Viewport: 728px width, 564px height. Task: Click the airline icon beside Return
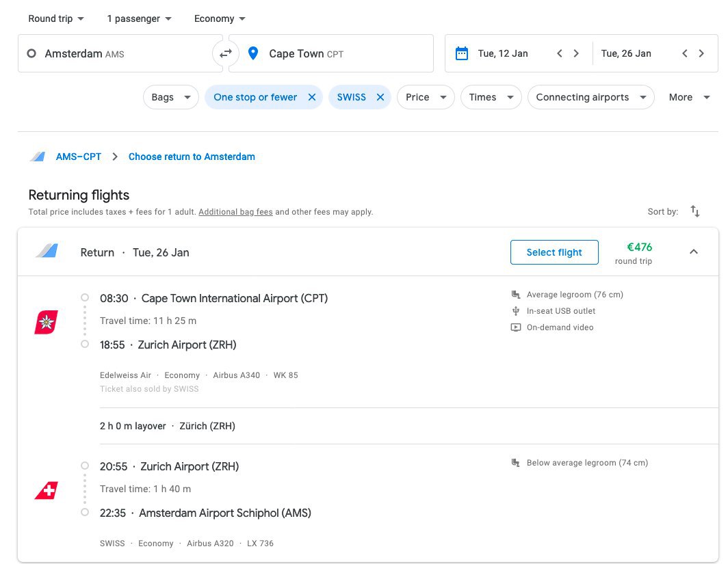click(x=47, y=251)
